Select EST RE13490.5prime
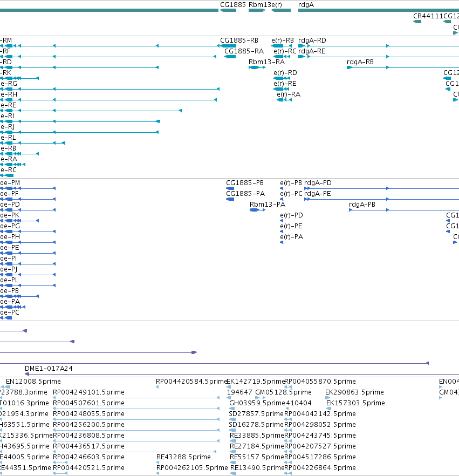Screen dimensions: 459x476 tap(257, 468)
